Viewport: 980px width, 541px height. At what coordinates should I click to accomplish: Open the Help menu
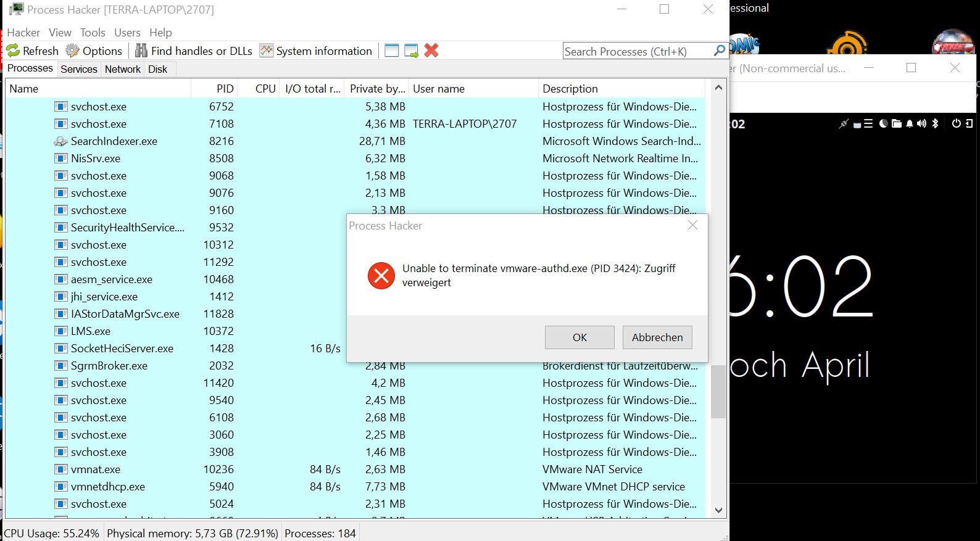(160, 32)
